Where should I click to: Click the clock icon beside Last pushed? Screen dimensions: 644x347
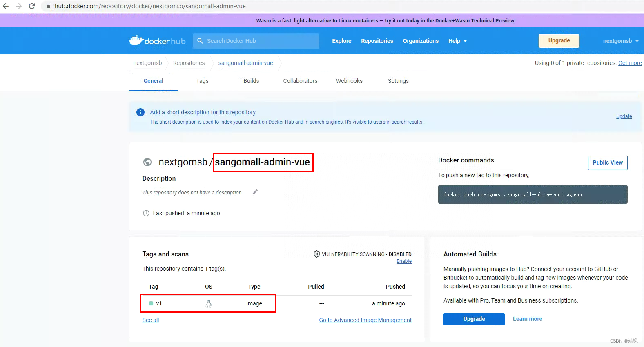click(x=146, y=213)
